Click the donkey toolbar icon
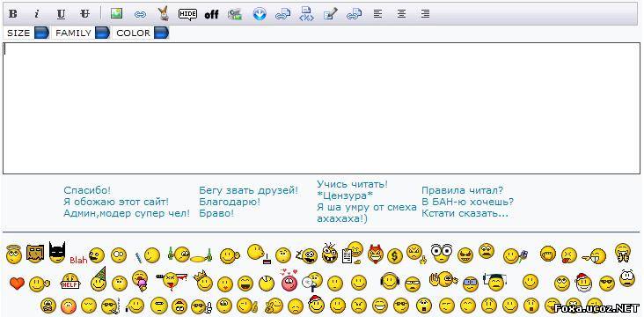 164,14
